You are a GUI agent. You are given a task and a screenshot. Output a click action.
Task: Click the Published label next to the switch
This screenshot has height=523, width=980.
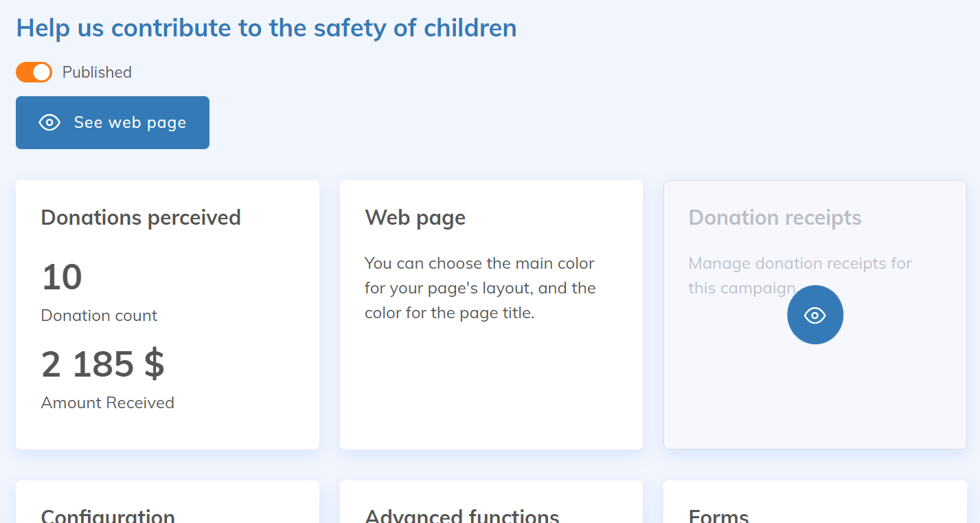click(97, 72)
